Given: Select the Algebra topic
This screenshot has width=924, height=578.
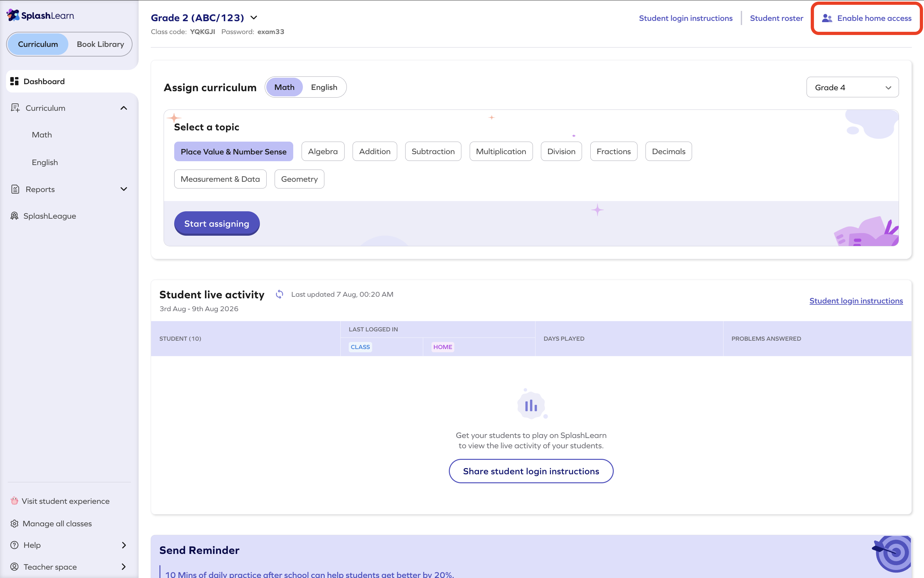Looking at the screenshot, I should 323,151.
